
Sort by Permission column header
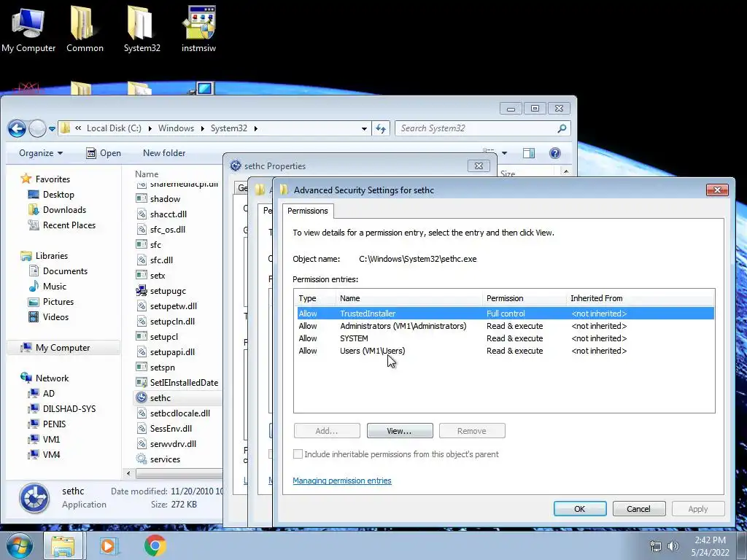(524, 298)
